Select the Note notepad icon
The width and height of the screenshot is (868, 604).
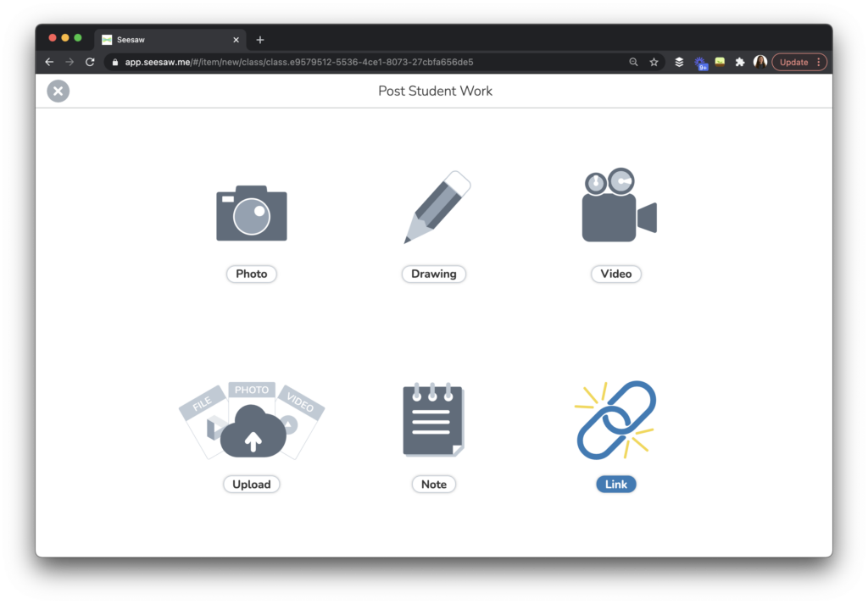(433, 417)
